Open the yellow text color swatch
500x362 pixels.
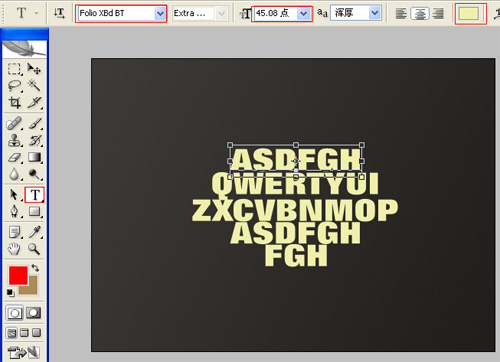469,14
